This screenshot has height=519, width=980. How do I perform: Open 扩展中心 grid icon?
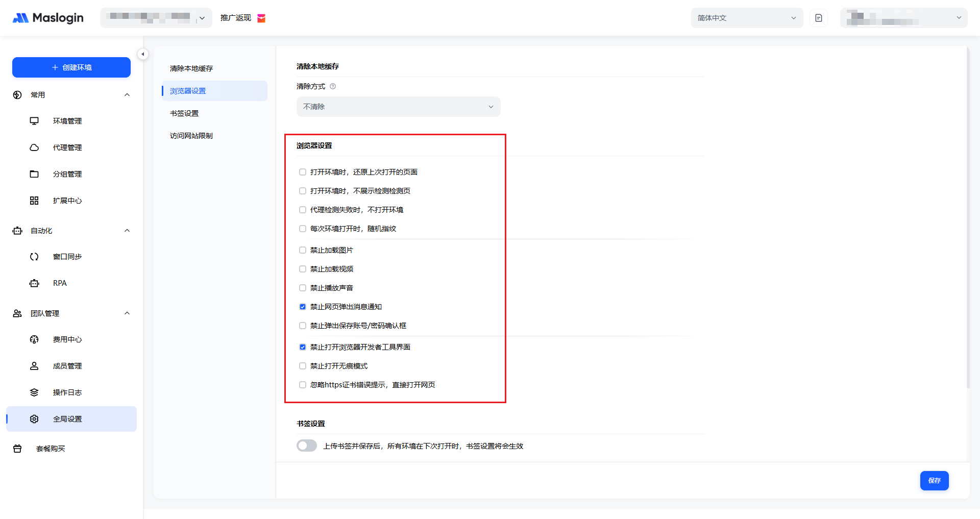coord(34,201)
